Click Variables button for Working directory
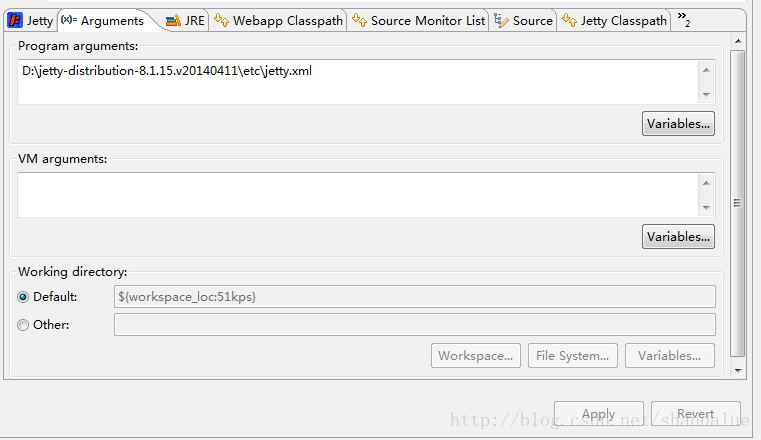Screen dimensions: 761x440 click(x=670, y=356)
